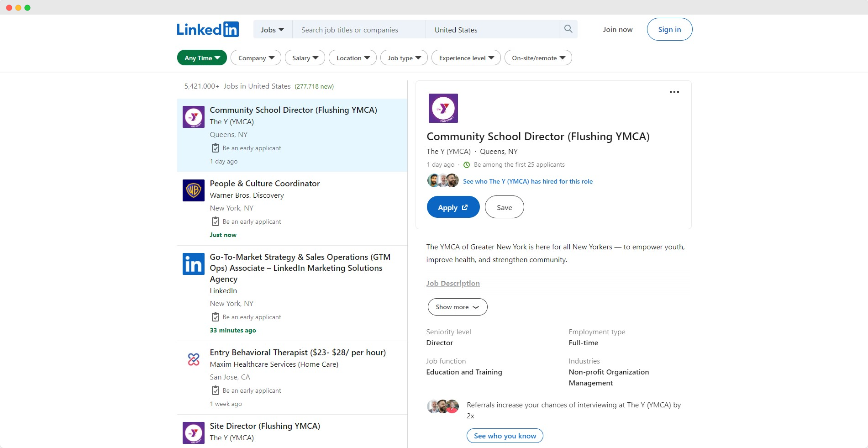Click the search magnifier icon
The width and height of the screenshot is (868, 448).
click(x=568, y=29)
